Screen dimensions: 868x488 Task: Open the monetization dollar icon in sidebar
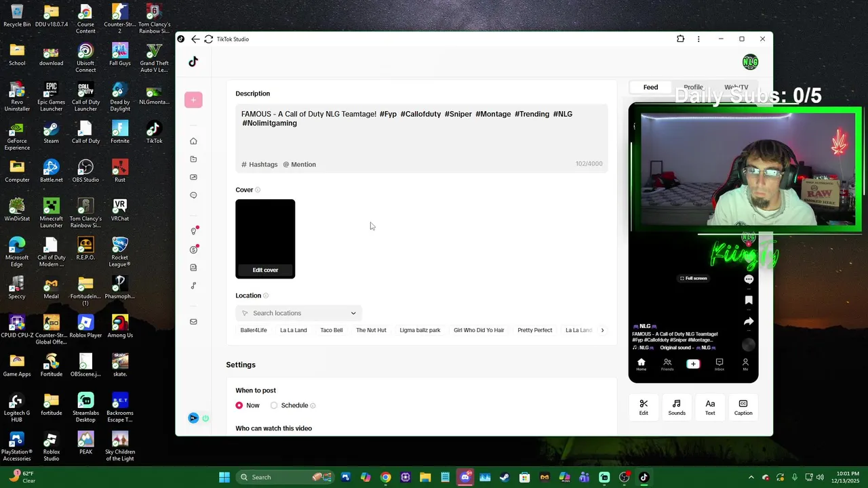coord(193,249)
